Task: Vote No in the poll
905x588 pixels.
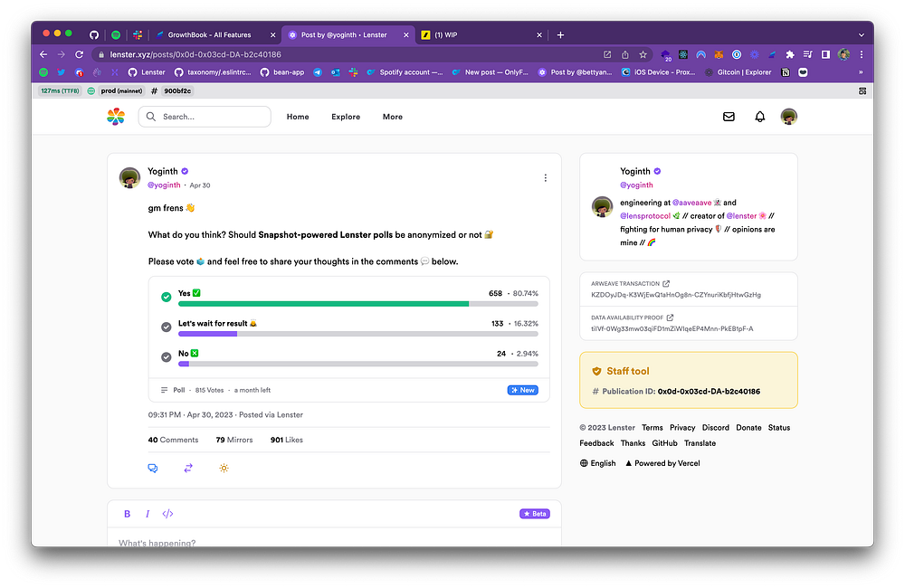Action: click(x=167, y=356)
